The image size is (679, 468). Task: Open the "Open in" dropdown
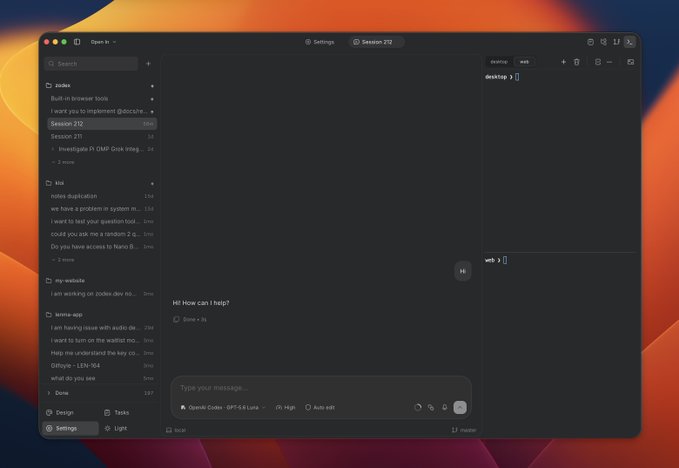click(103, 42)
